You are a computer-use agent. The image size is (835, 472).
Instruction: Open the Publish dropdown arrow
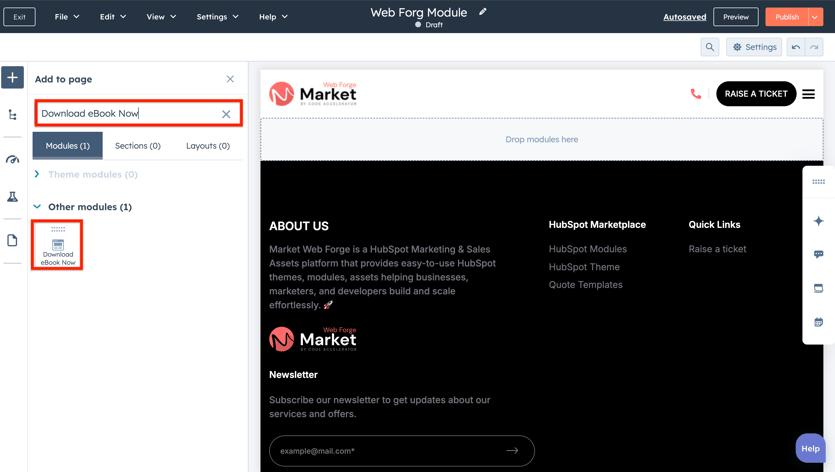(815, 17)
